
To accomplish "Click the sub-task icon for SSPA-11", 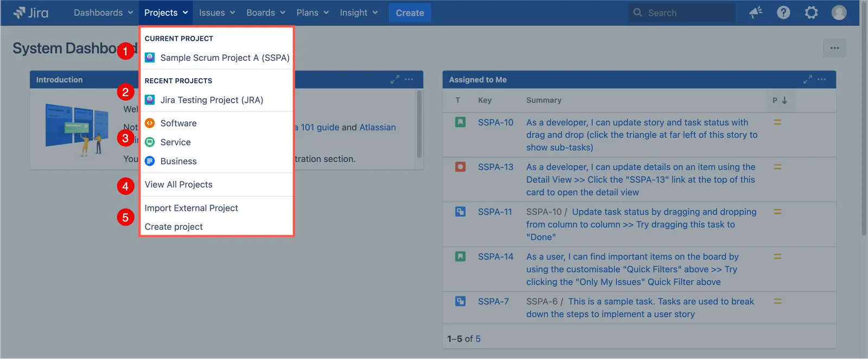I will click(x=460, y=212).
